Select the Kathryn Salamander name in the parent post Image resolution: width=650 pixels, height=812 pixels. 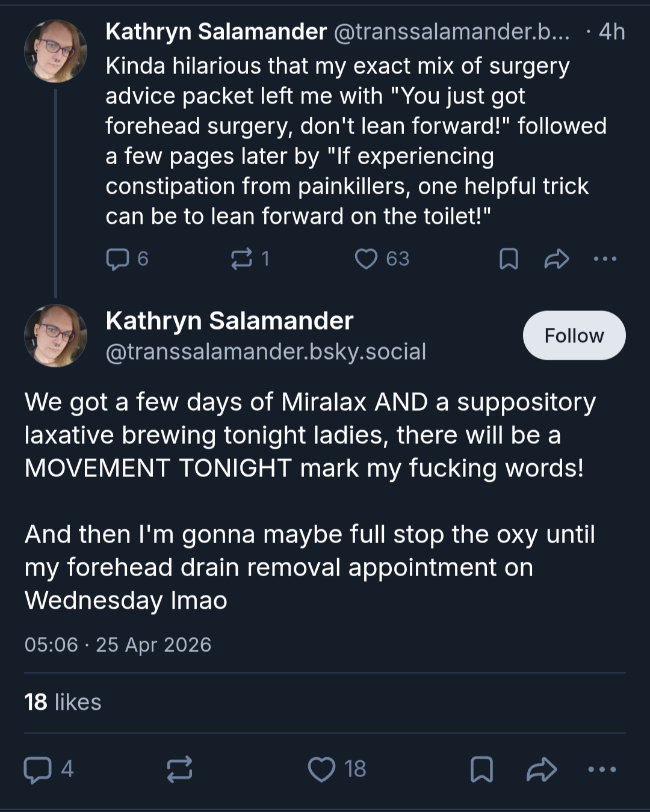(x=216, y=32)
